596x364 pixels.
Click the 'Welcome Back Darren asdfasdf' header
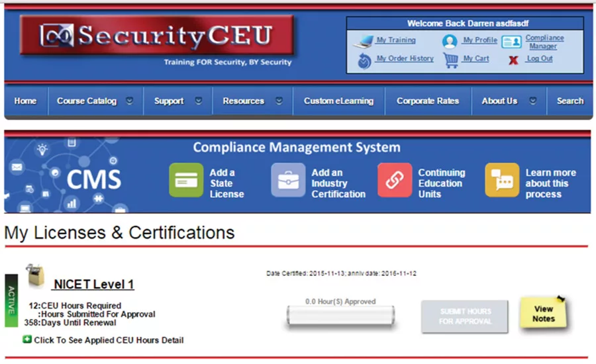tap(468, 24)
